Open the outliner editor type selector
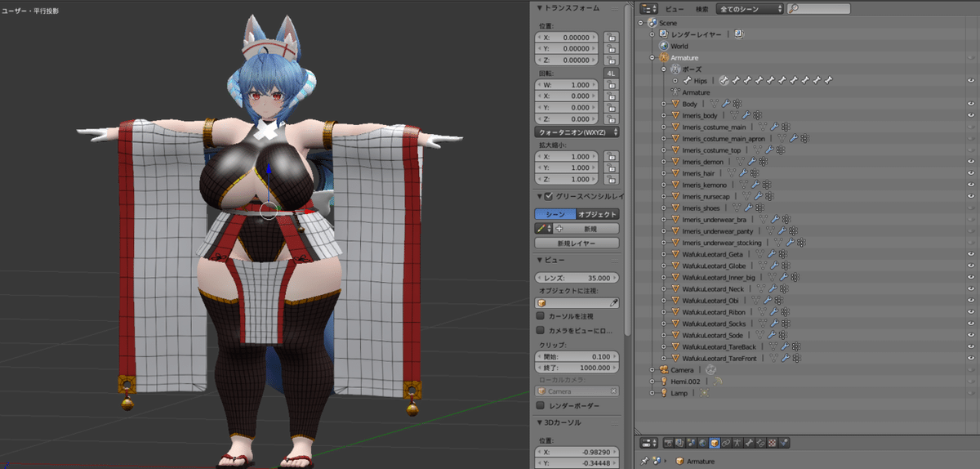Screen dimensions: 980x469 (649, 8)
